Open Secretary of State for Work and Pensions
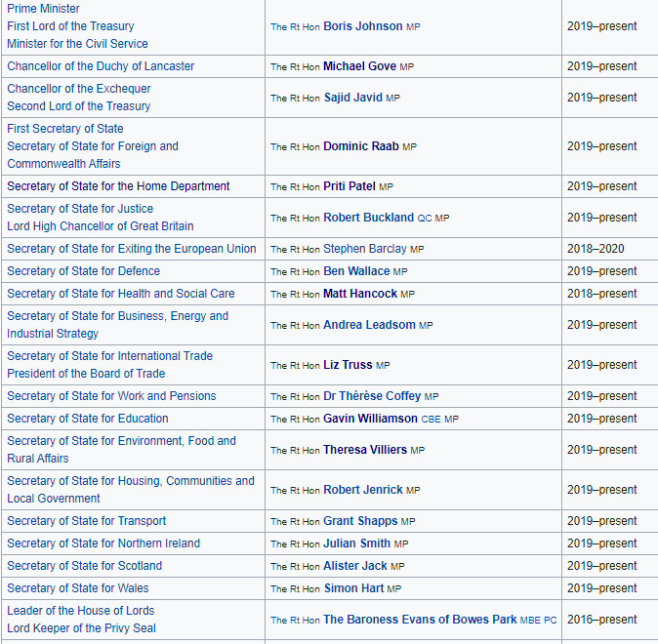The height and width of the screenshot is (644, 658). click(x=111, y=396)
